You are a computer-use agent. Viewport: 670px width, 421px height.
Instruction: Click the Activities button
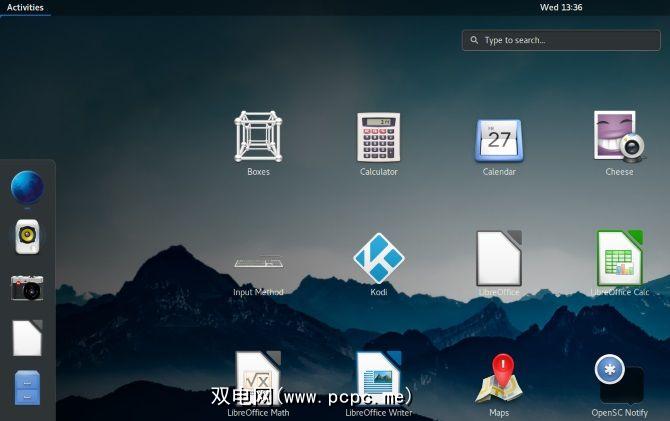(x=25, y=7)
